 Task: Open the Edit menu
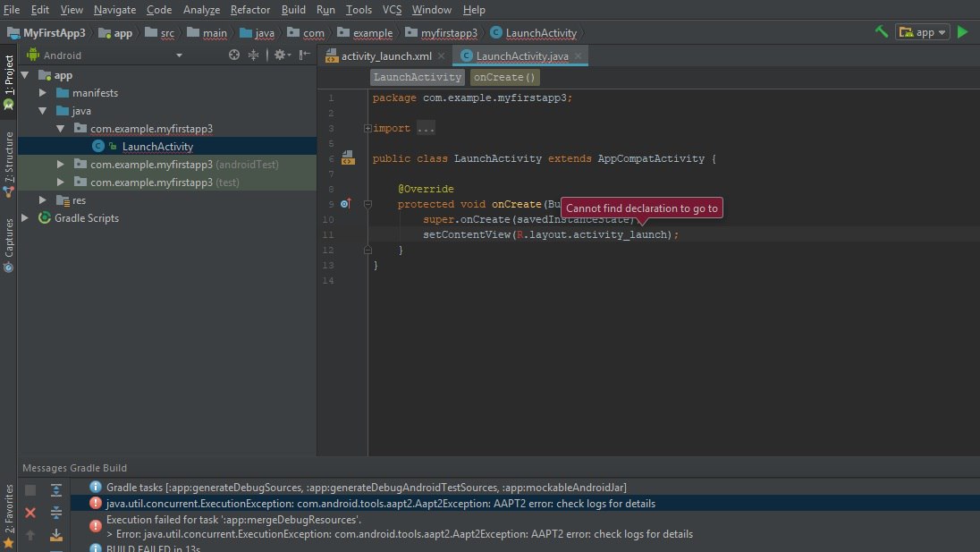(40, 9)
